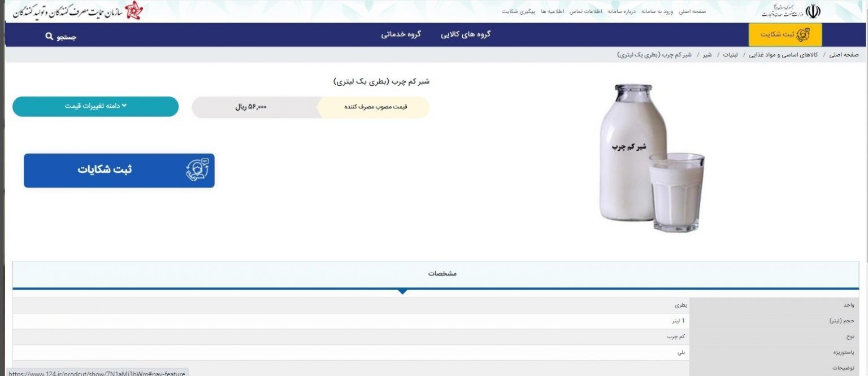
Task: Open the صفحه اصلی top link
Action: (692, 11)
